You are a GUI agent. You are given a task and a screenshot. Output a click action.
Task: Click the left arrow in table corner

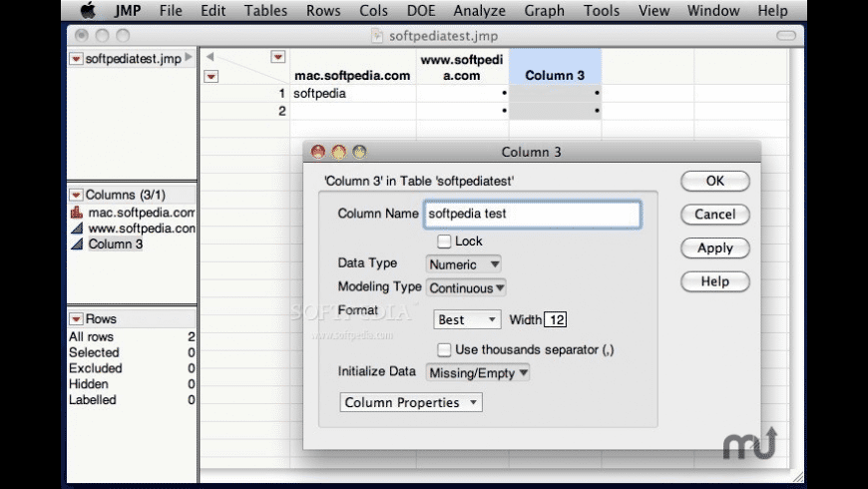coord(210,57)
